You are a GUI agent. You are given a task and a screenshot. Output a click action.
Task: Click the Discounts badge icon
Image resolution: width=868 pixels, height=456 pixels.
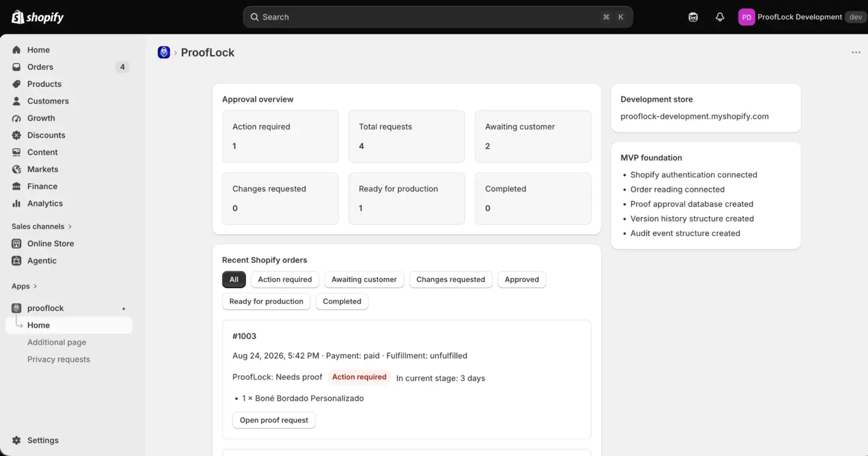pyautogui.click(x=16, y=135)
